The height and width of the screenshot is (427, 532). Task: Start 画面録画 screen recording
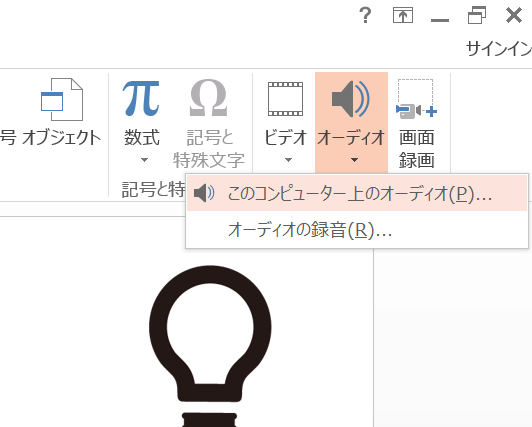tap(416, 123)
